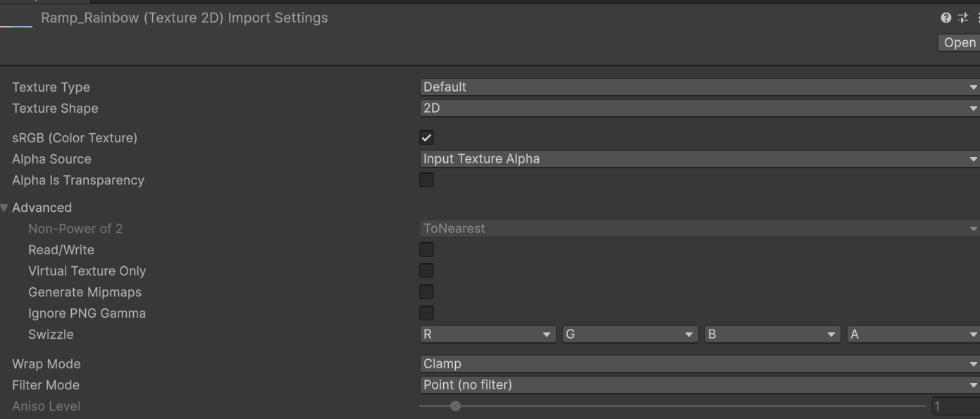Toggle Virtual Texture Only checkbox
Screen dimensions: 980x419
426,271
